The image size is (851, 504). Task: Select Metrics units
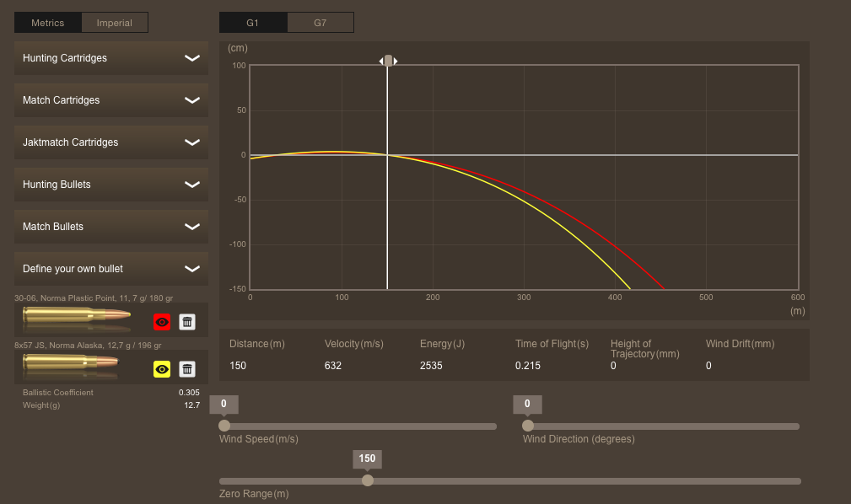(x=48, y=23)
